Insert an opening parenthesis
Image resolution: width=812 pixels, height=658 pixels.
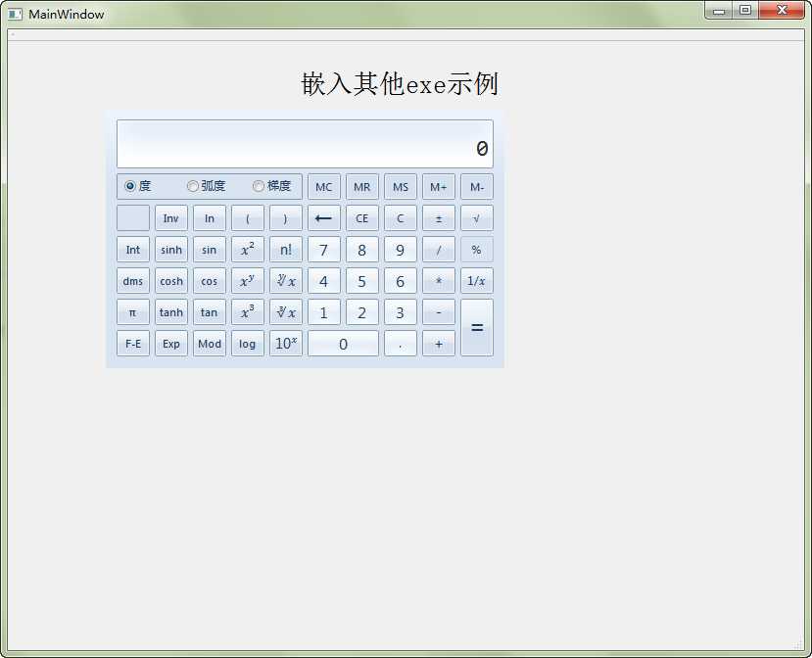pos(248,218)
